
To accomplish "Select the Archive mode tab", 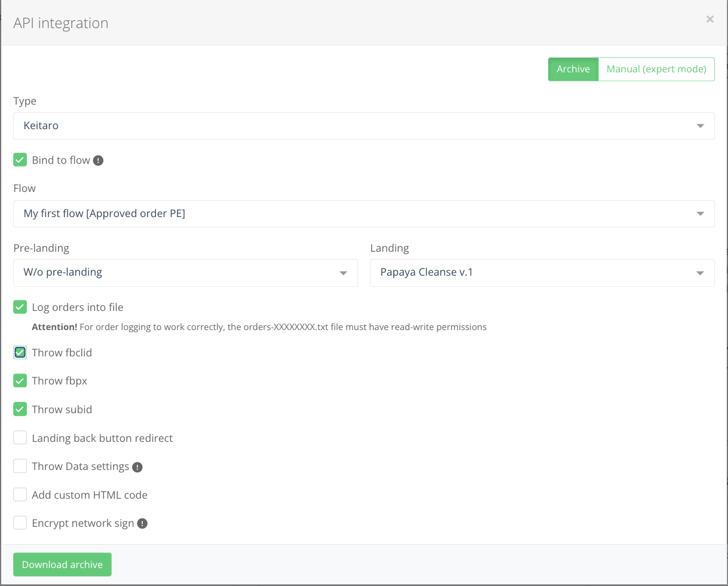I will pyautogui.click(x=573, y=69).
